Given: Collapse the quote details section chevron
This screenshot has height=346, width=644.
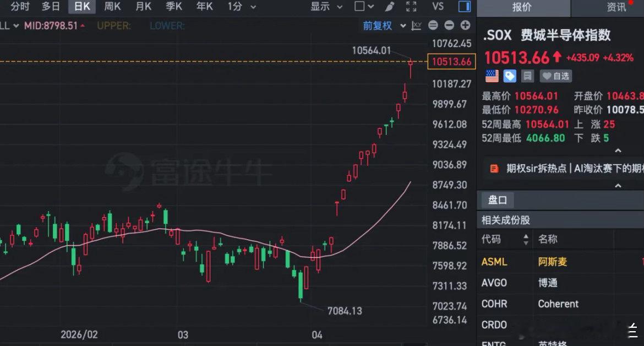Looking at the screenshot, I should pos(618,150).
